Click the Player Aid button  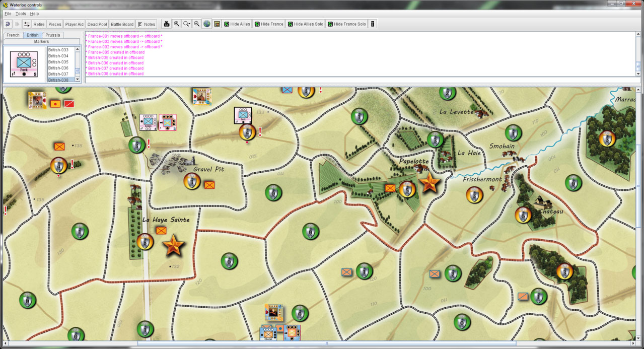coord(75,24)
